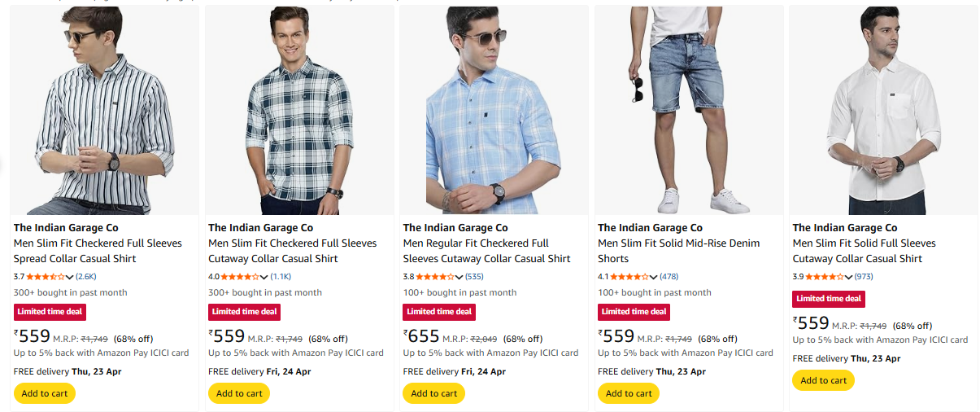Add Denim Shorts to cart
Image resolution: width=980 pixels, height=412 pixels.
pyautogui.click(x=629, y=393)
